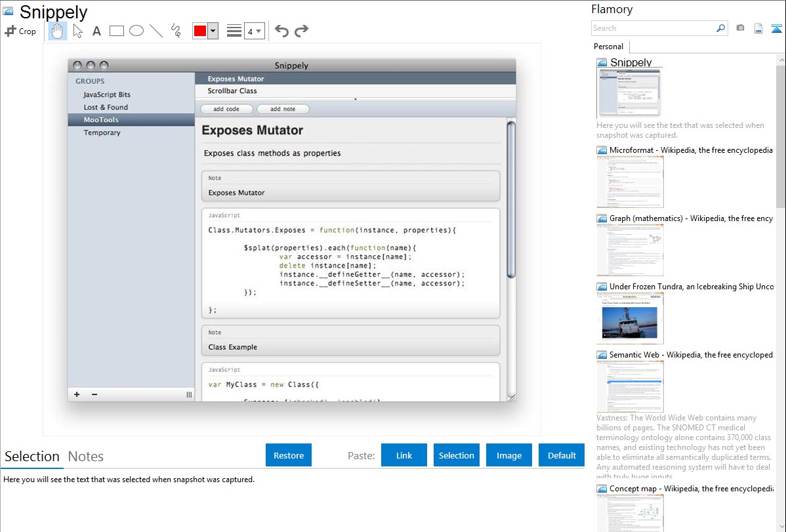Open the Snippely snapshot thumbnail in the list

tap(629, 92)
